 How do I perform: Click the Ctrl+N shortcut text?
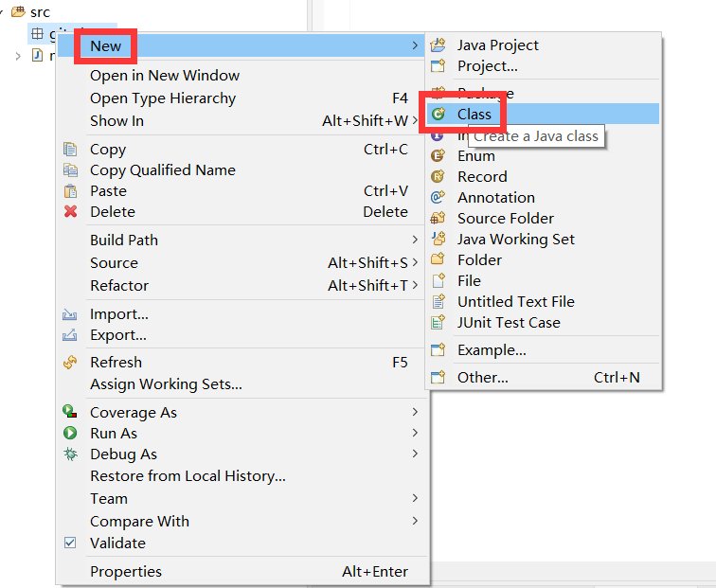coord(617,378)
